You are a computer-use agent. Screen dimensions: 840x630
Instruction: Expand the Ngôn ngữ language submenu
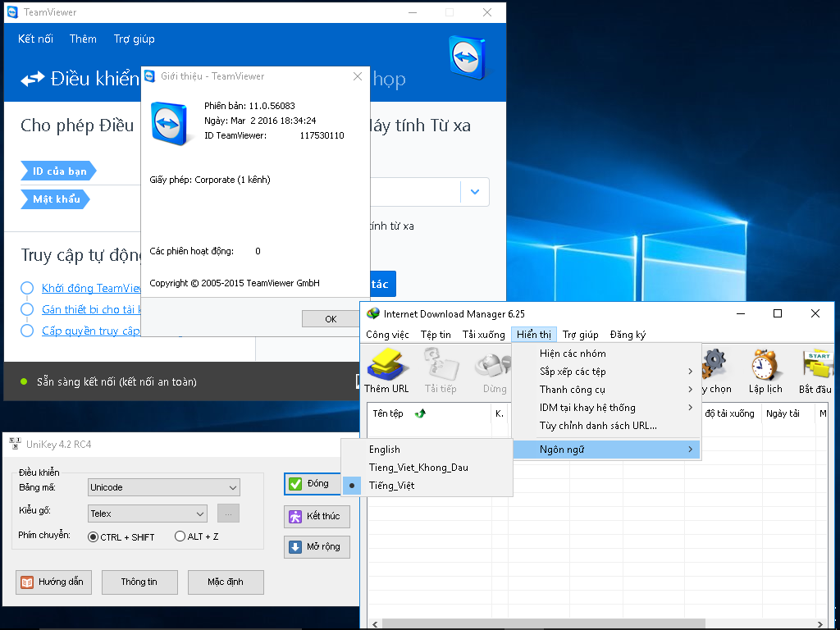click(x=606, y=450)
